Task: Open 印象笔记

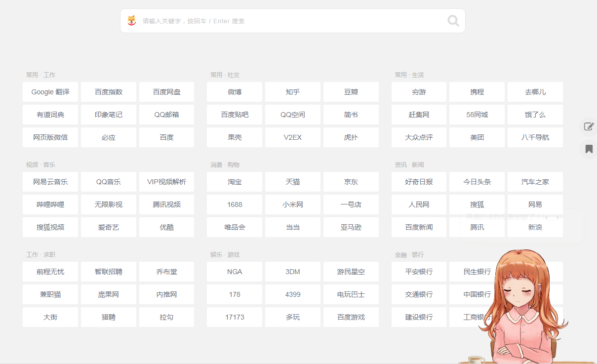Action: 109,115
